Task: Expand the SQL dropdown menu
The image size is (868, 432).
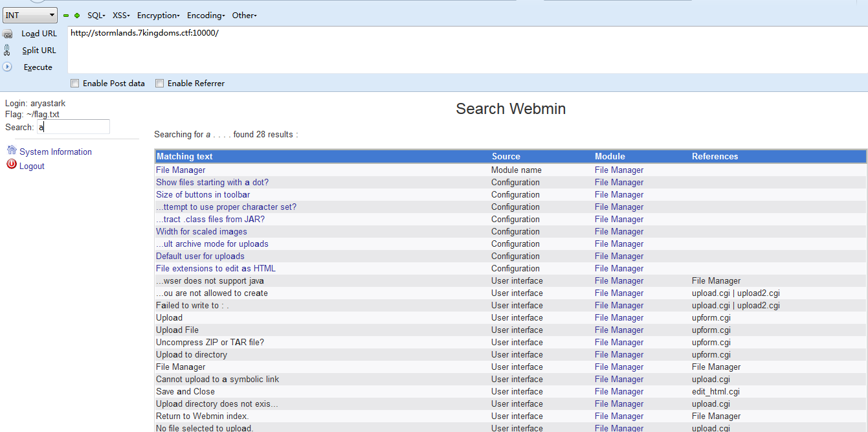Action: (x=96, y=16)
